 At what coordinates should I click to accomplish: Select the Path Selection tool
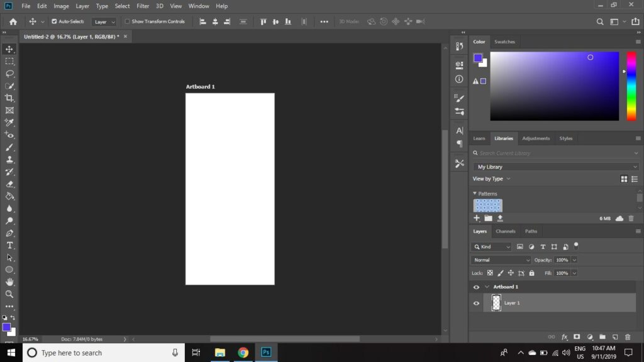click(x=9, y=258)
